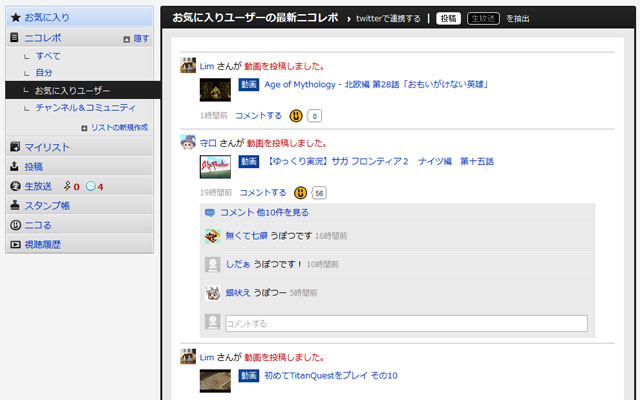Click Lim username on Age of Mythology post
The height and width of the screenshot is (400, 640).
pyautogui.click(x=207, y=66)
